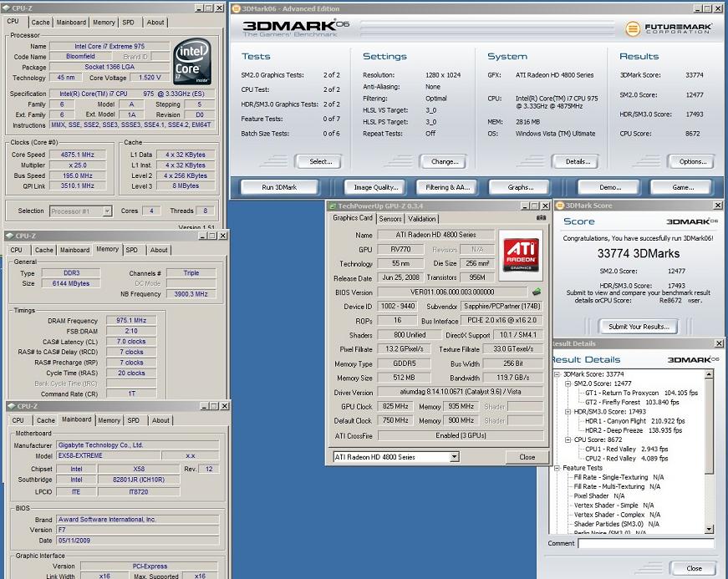The width and height of the screenshot is (728, 579).
Task: Click the Futuremark Corporation logo
Action: pyautogui.click(x=668, y=28)
